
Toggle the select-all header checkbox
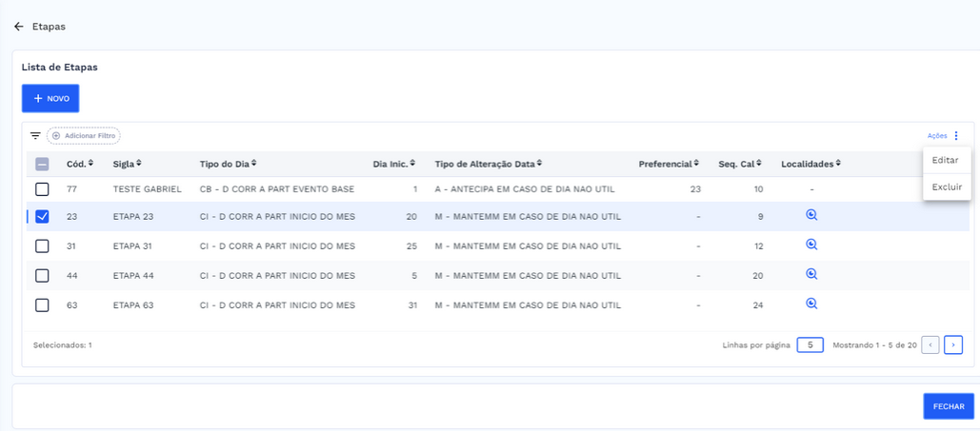[x=42, y=164]
